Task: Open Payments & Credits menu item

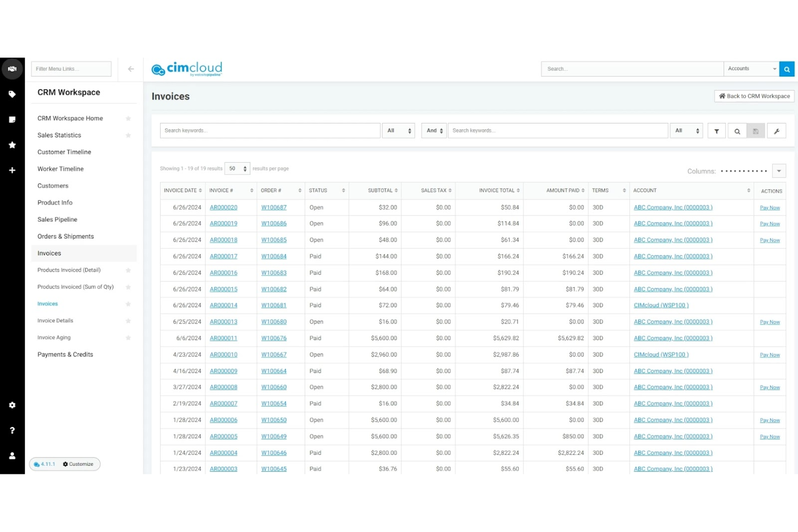Action: 65,354
